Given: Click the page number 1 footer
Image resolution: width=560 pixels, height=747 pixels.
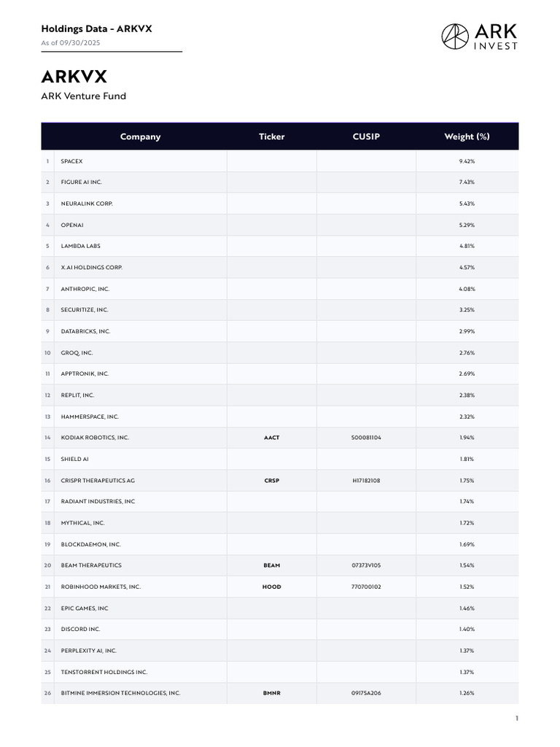Looking at the screenshot, I should (x=517, y=719).
